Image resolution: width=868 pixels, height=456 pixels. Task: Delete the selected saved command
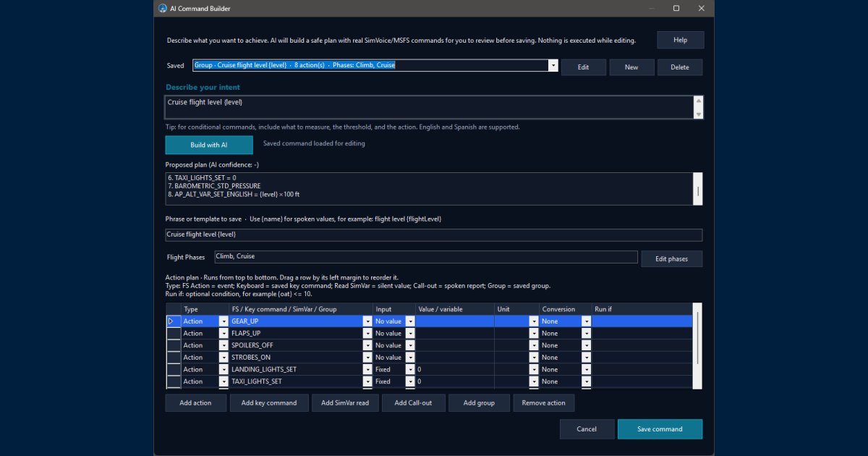pyautogui.click(x=680, y=67)
